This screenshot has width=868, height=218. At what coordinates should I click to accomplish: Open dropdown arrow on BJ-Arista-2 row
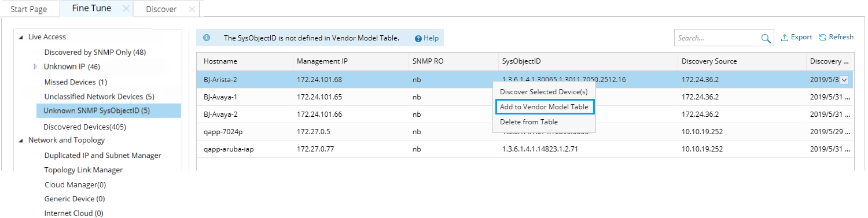pyautogui.click(x=844, y=80)
